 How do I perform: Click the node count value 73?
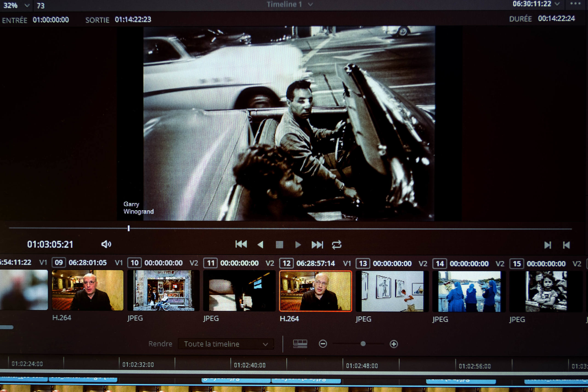click(x=40, y=6)
